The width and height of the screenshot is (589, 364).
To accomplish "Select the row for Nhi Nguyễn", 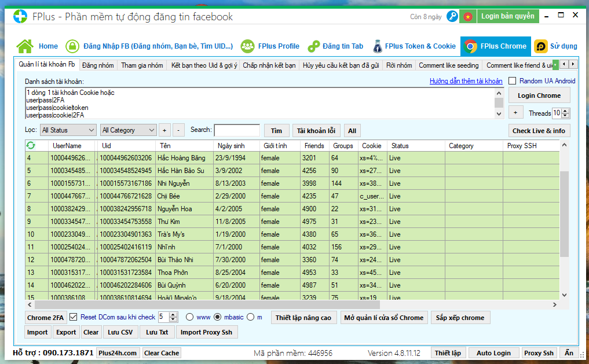I will pyautogui.click(x=292, y=183).
